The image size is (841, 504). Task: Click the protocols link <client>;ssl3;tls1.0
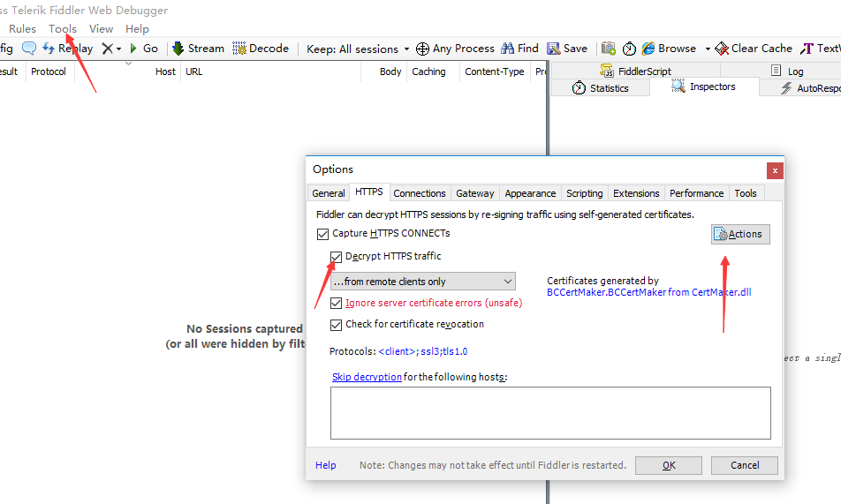coord(422,351)
